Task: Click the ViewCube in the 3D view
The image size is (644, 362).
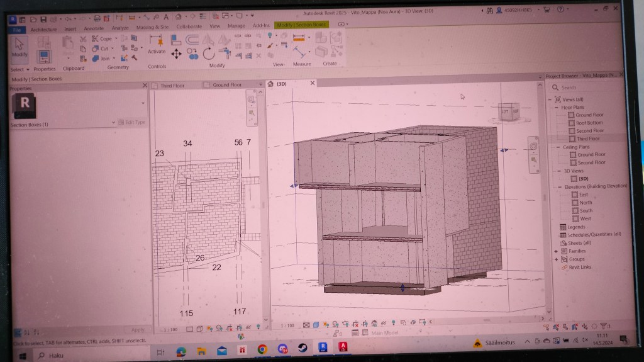Action: point(509,112)
